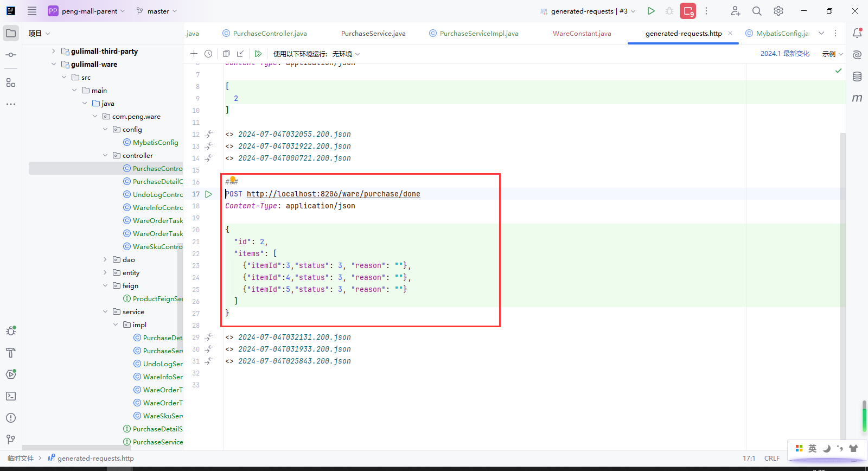The height and width of the screenshot is (471, 868).
Task: Switch to PurchaseServiceImpl.java tab
Action: coord(474,33)
